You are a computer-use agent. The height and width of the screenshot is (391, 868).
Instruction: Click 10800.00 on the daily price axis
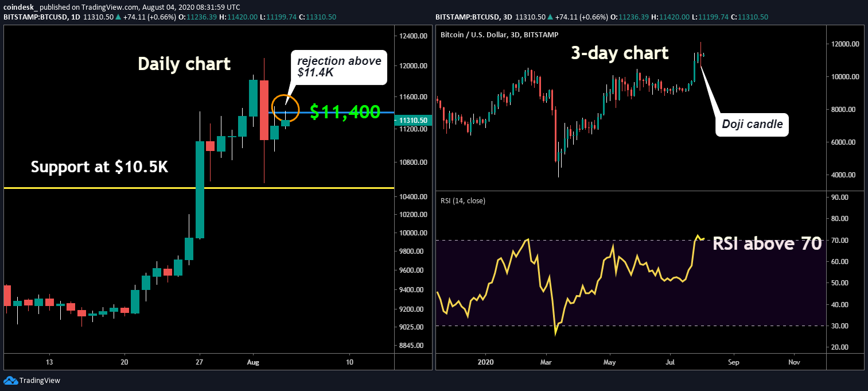point(413,162)
